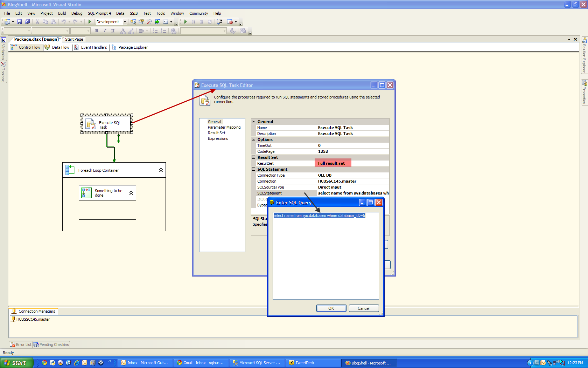Open the SSIS menu
Image resolution: width=588 pixels, height=368 pixels.
coord(134,13)
